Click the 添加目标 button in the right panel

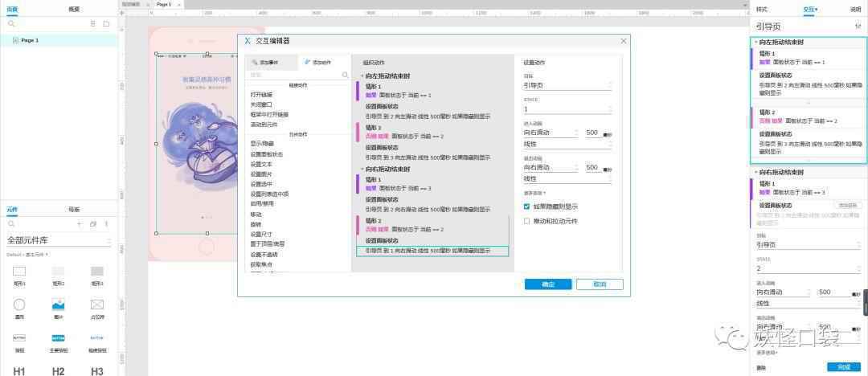(x=848, y=206)
